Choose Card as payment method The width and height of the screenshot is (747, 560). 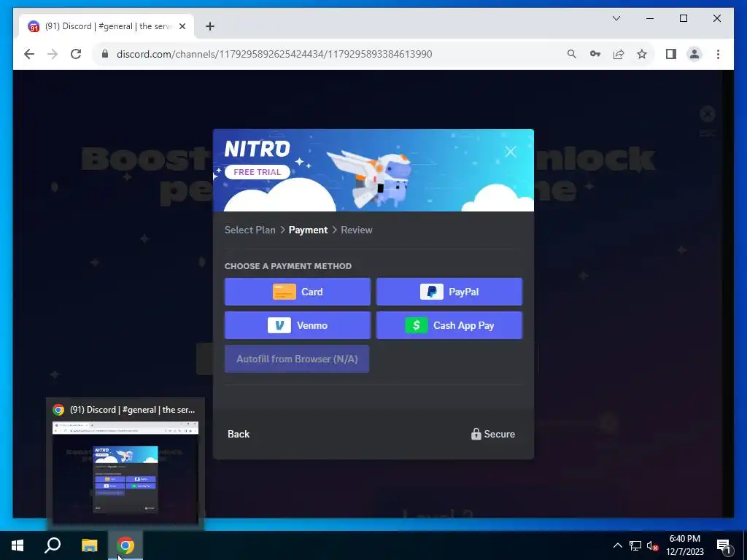click(x=298, y=292)
